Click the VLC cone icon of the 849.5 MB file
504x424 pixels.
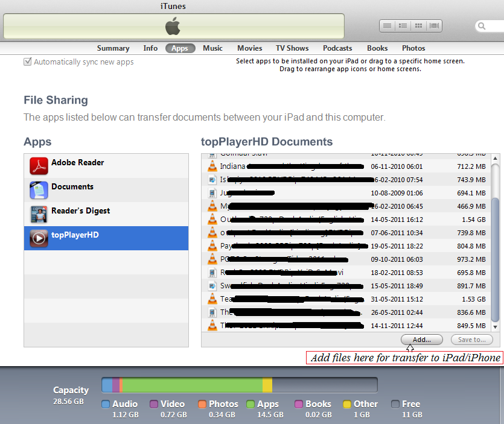(x=212, y=325)
